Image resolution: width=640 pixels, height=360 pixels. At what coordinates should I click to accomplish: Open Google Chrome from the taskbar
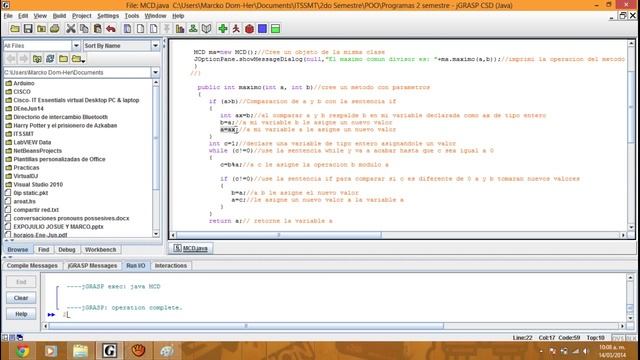tap(22, 351)
